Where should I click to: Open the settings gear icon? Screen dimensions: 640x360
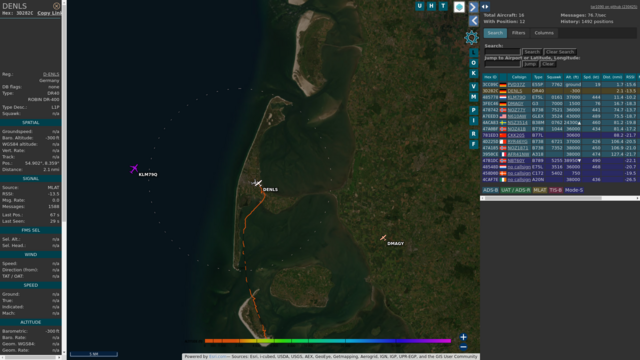471,38
